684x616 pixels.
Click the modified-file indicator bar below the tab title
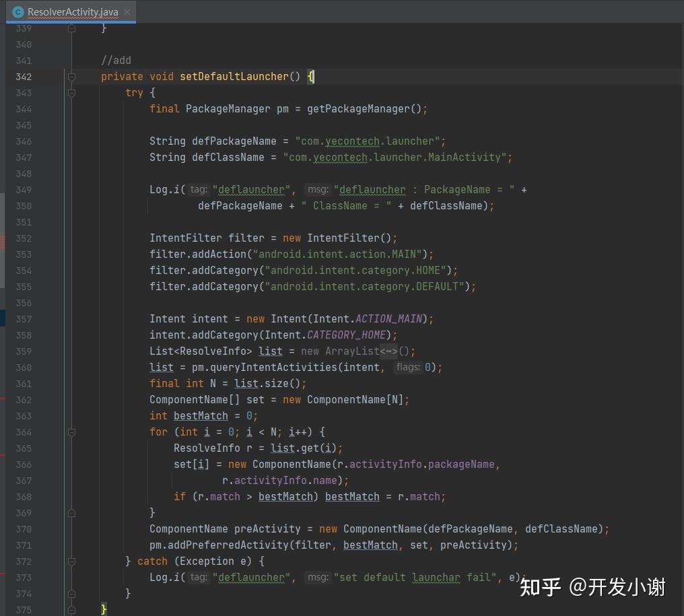click(x=71, y=22)
